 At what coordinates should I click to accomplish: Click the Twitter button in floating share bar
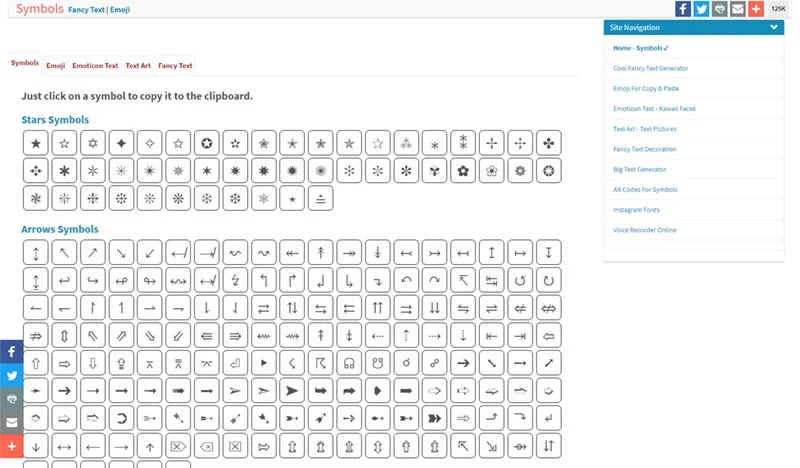click(x=12, y=376)
